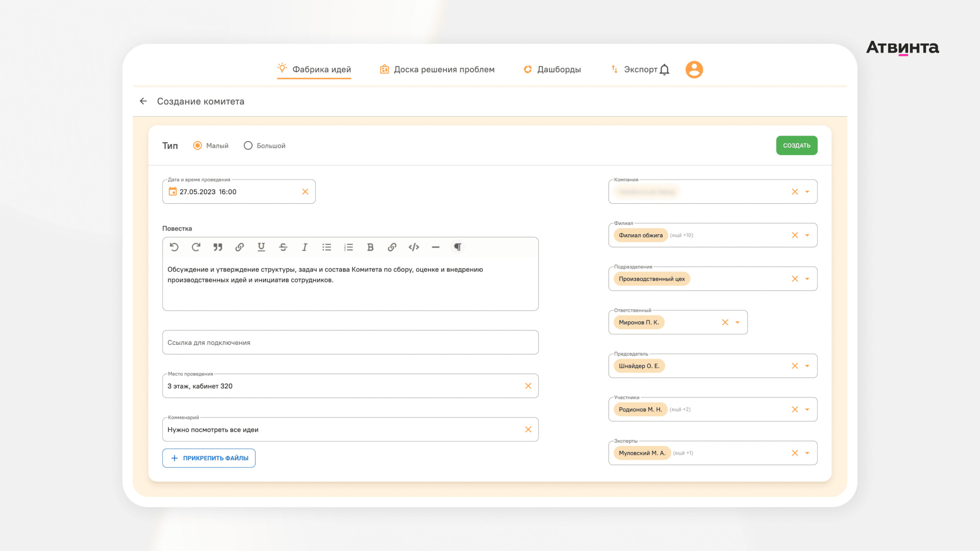Open the Председатель dropdown list
980x551 pixels.
807,366
